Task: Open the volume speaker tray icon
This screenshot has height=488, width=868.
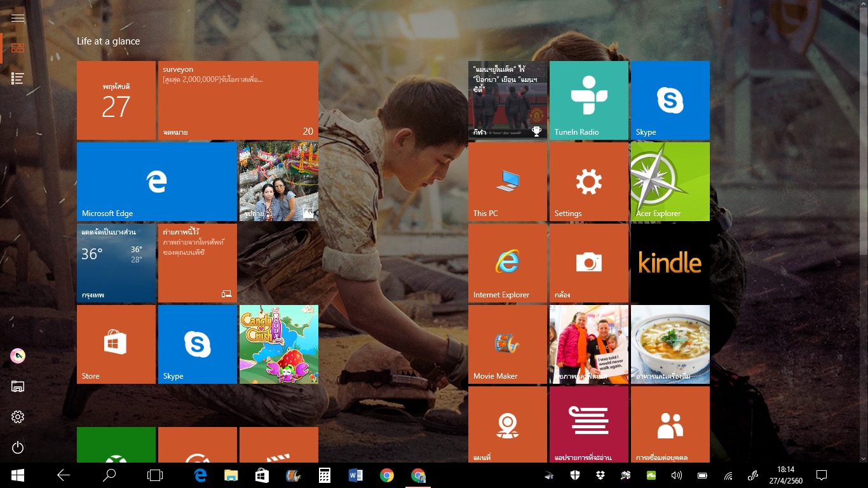Action: (x=677, y=475)
